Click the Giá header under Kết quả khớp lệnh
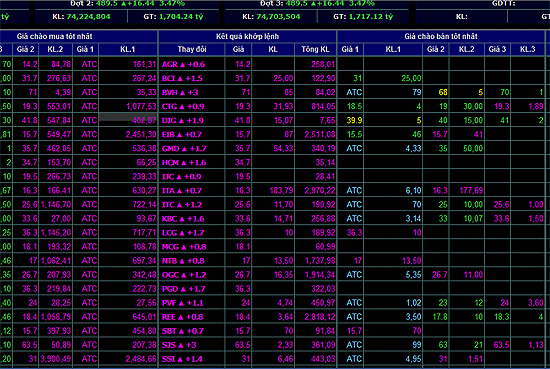This screenshot has width=550, height=369. point(238,49)
